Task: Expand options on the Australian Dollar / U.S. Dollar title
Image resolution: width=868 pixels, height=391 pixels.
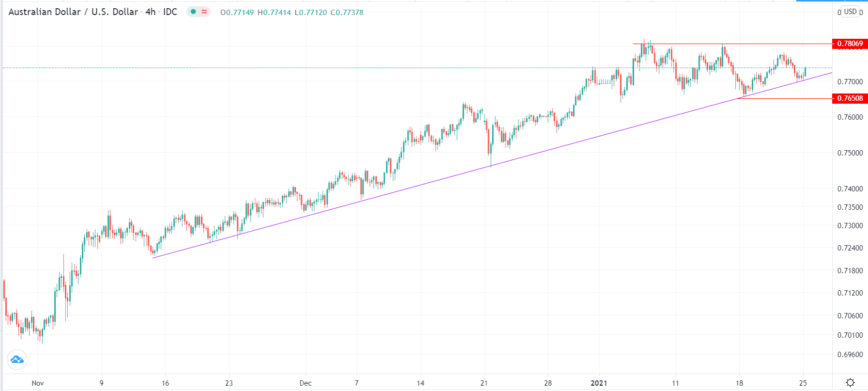Action: click(73, 12)
